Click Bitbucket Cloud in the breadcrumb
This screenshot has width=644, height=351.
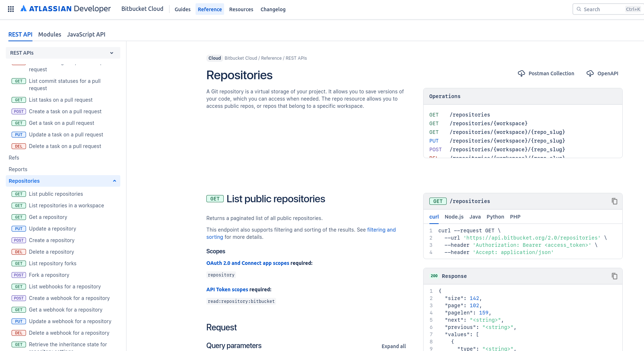241,58
